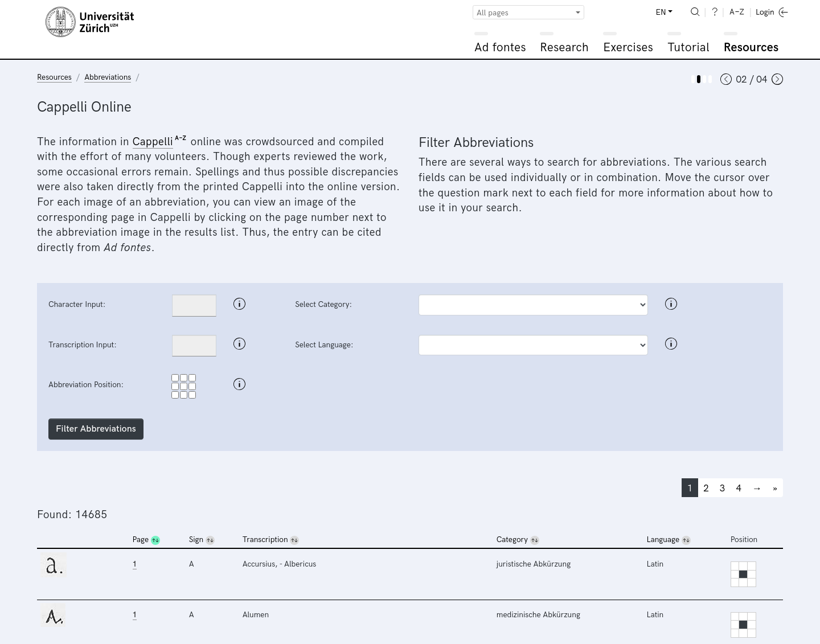Show info for Select Category
Image resolution: width=820 pixels, height=644 pixels.
[x=671, y=304]
